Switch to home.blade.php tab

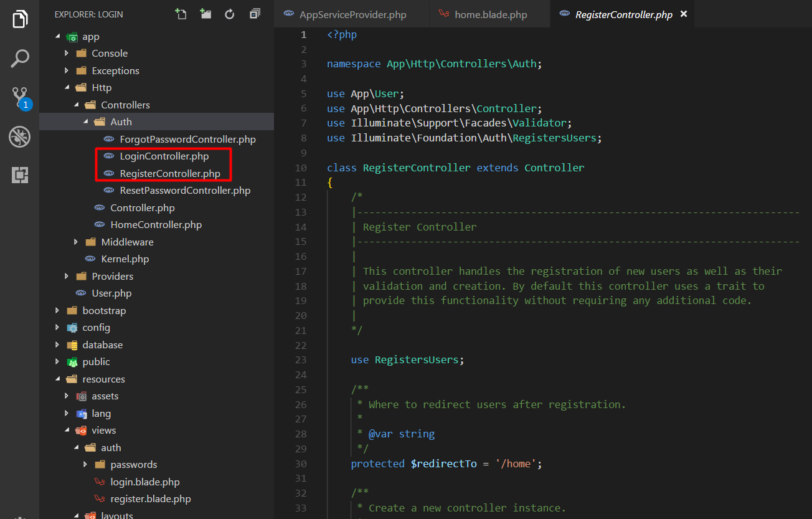coord(490,14)
